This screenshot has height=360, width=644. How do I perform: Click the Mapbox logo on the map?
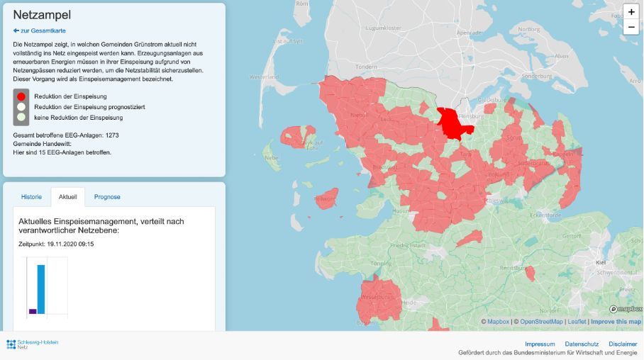pos(625,309)
